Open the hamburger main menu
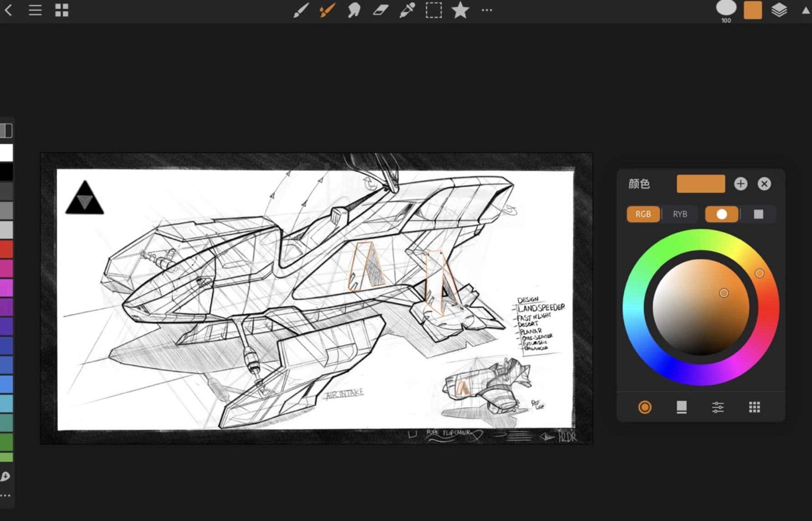 click(x=35, y=10)
